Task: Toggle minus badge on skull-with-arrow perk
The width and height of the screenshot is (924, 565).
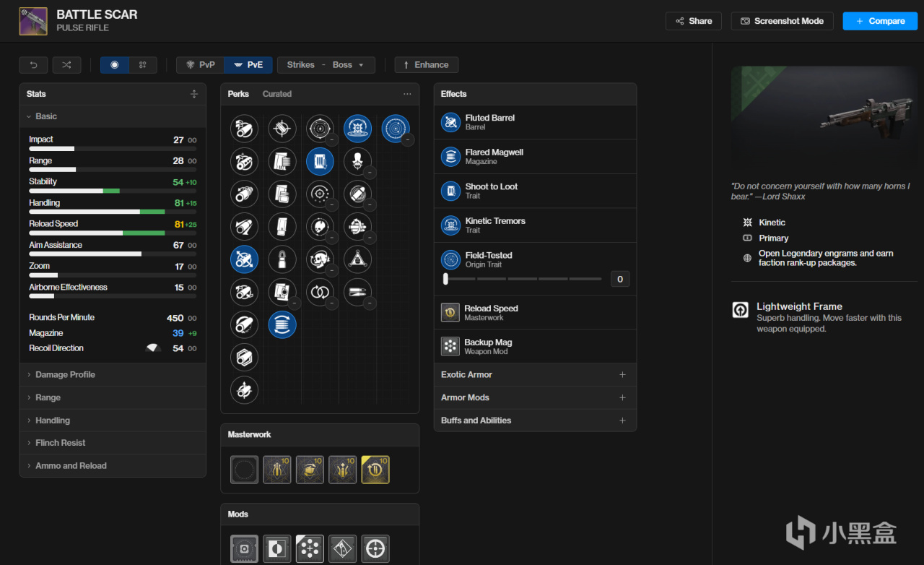Action: click(x=332, y=270)
